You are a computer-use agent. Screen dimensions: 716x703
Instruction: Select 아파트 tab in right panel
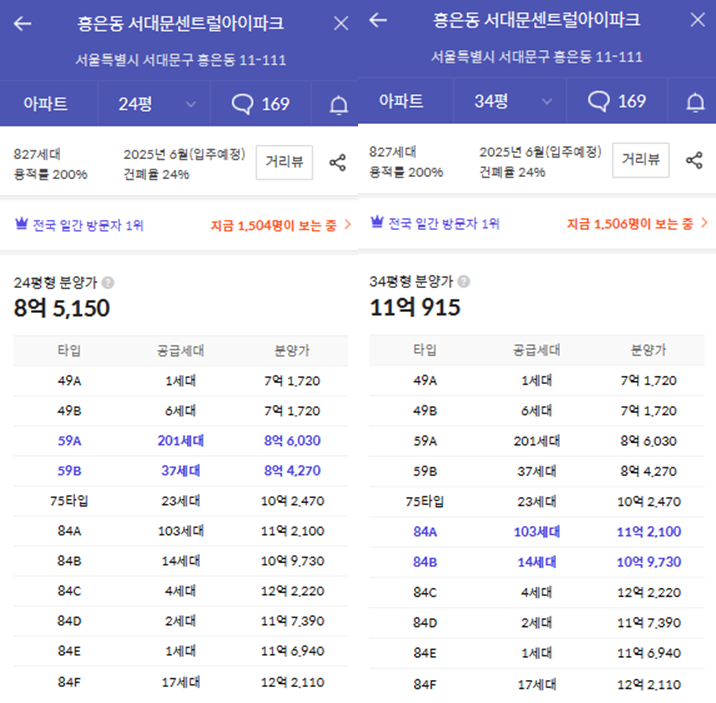[401, 101]
